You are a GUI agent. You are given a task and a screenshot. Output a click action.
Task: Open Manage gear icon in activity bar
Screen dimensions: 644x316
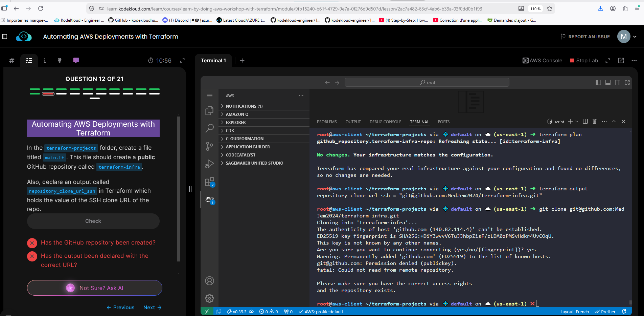209,298
